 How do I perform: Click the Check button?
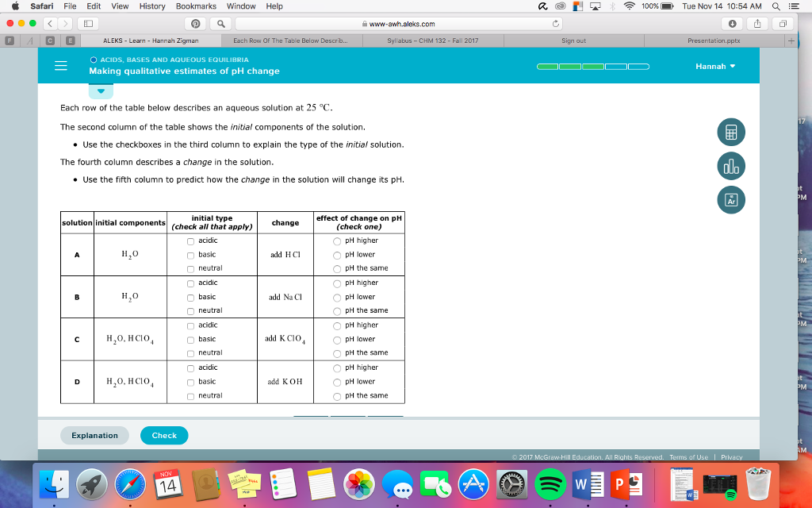click(x=164, y=435)
